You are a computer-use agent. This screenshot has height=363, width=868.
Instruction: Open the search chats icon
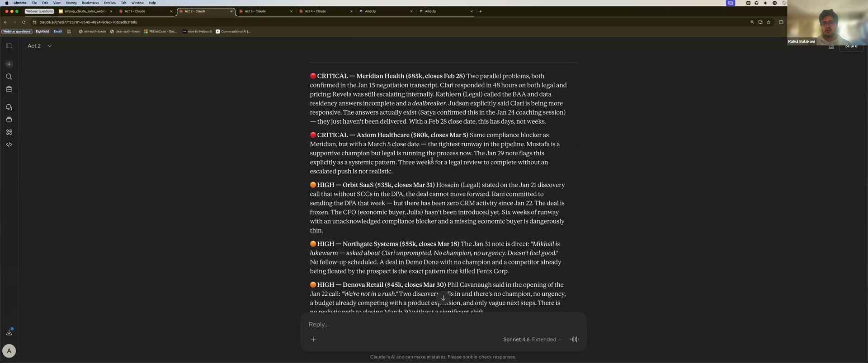point(9,77)
